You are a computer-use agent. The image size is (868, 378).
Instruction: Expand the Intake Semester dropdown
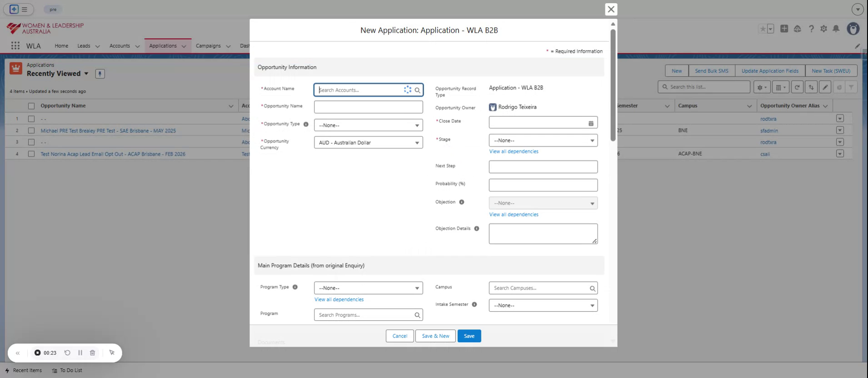click(543, 306)
